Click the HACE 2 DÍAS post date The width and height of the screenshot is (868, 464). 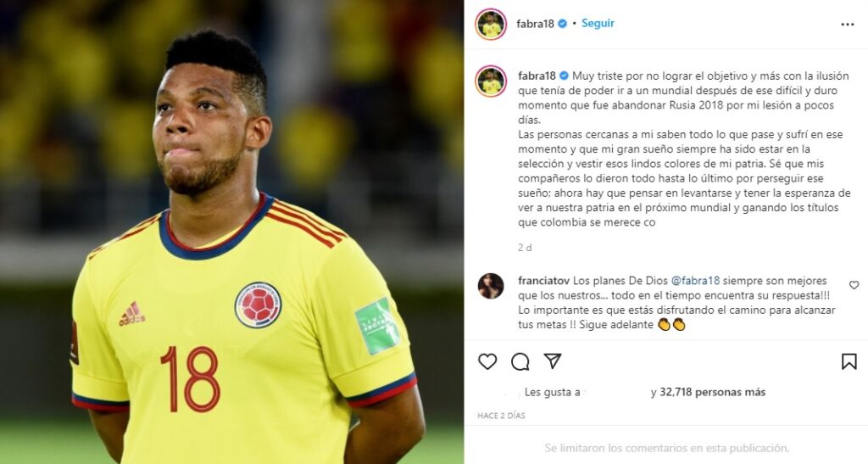point(501,416)
